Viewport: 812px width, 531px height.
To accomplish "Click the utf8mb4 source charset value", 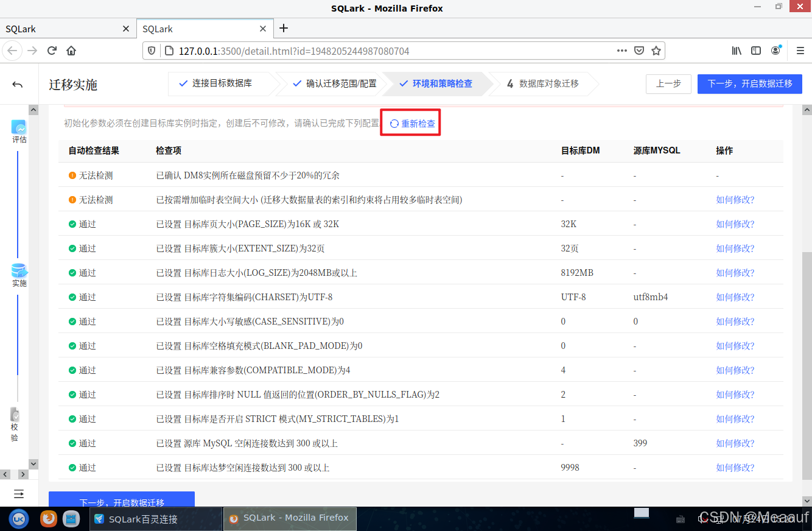I will 651,297.
